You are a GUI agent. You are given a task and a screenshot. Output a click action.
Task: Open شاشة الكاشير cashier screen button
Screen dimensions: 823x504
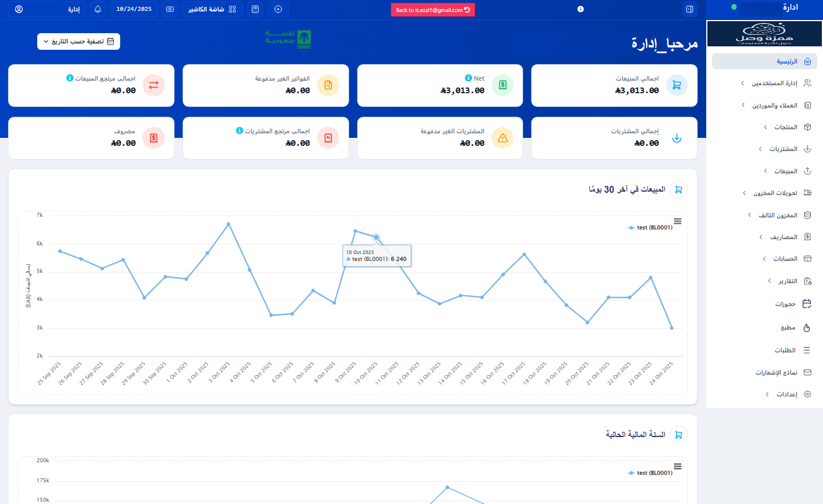pos(212,9)
